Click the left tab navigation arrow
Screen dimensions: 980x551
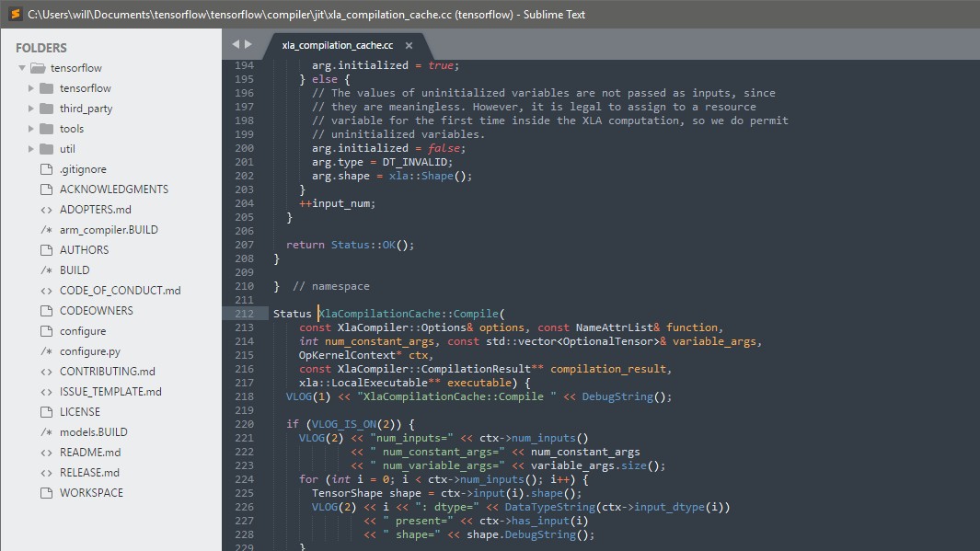pyautogui.click(x=236, y=43)
